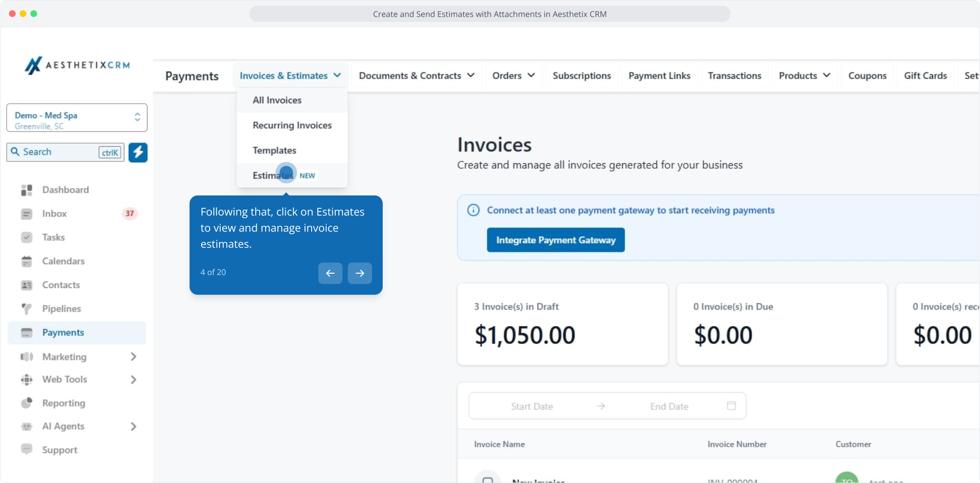Switch to the Transactions tab
The height and width of the screenshot is (483, 980).
coord(735,76)
